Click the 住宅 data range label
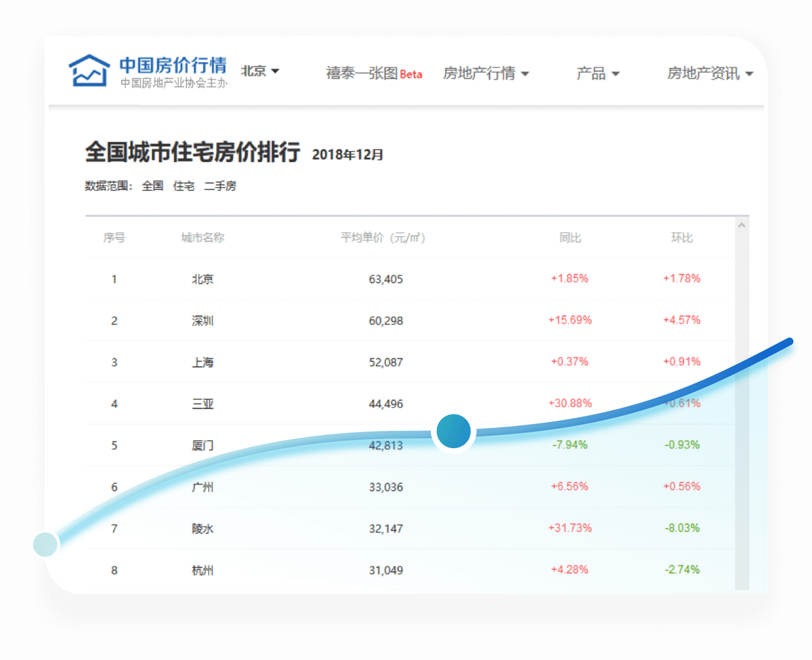812x660 pixels. tap(184, 186)
